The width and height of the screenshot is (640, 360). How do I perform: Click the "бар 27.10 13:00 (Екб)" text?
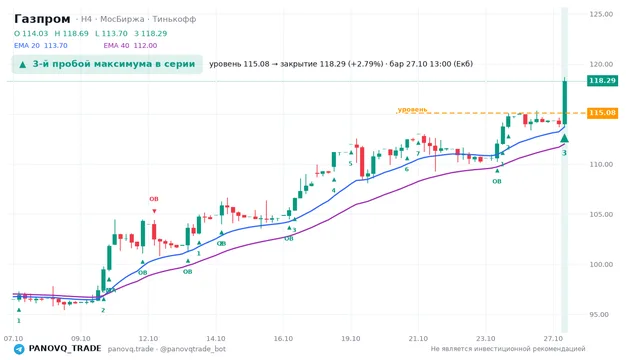click(431, 64)
